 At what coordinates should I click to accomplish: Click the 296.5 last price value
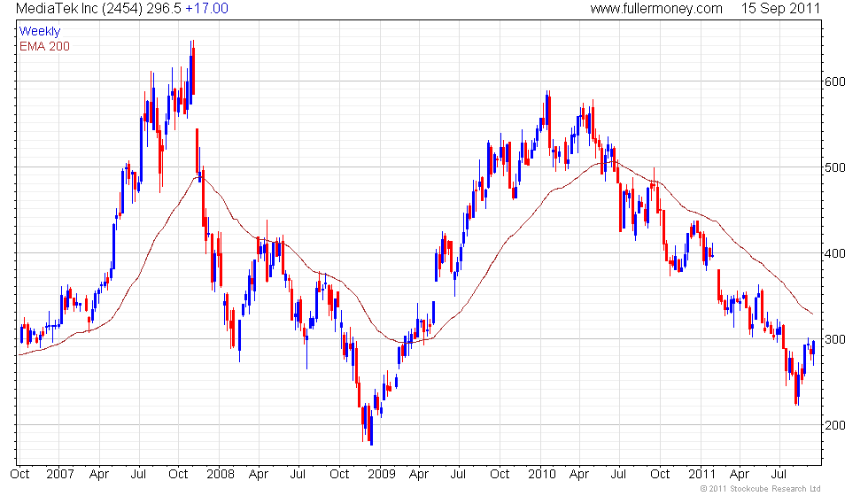164,8
